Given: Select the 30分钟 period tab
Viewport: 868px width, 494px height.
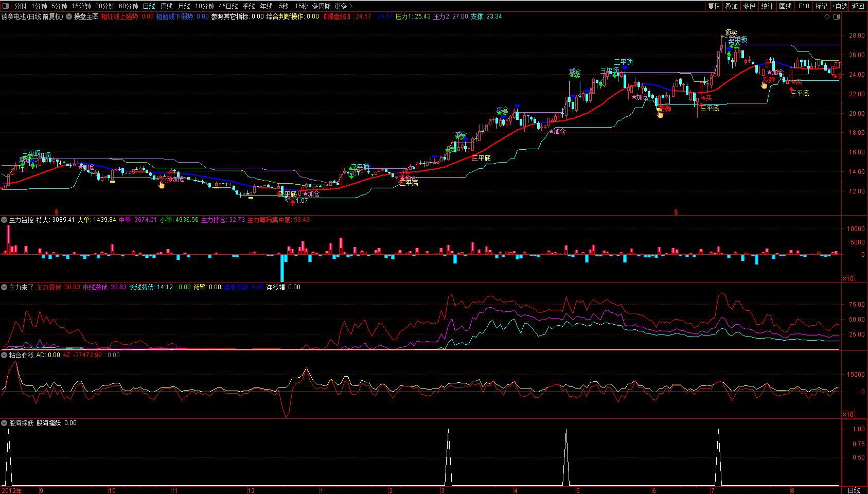Looking at the screenshot, I should coord(105,6).
